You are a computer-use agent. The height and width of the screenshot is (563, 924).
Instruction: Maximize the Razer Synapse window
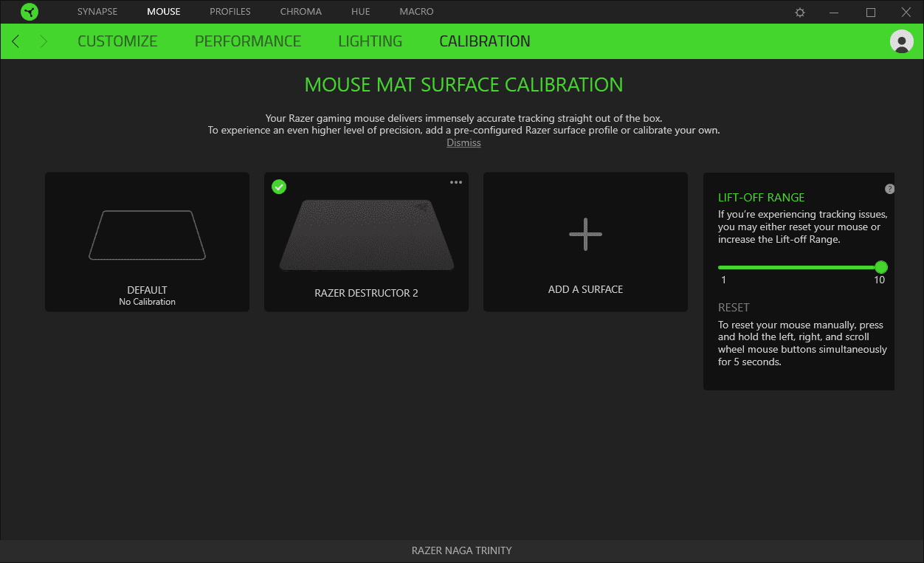(x=871, y=13)
